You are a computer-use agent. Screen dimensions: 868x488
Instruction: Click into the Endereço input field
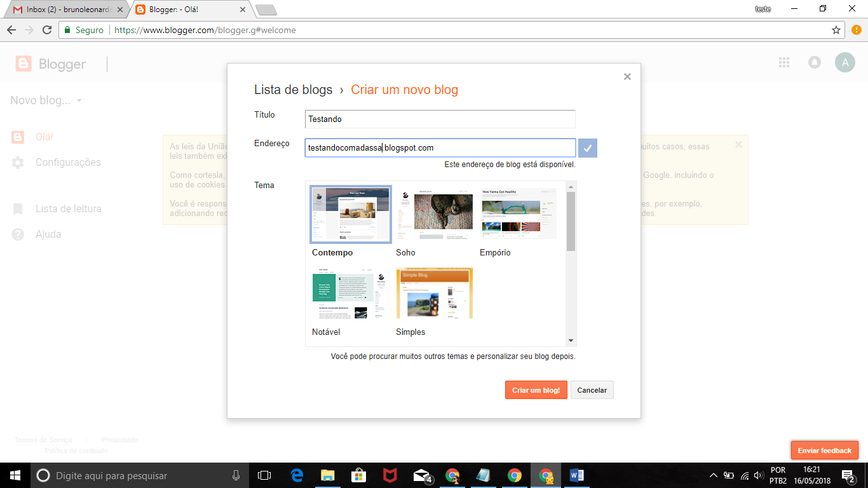tap(440, 148)
